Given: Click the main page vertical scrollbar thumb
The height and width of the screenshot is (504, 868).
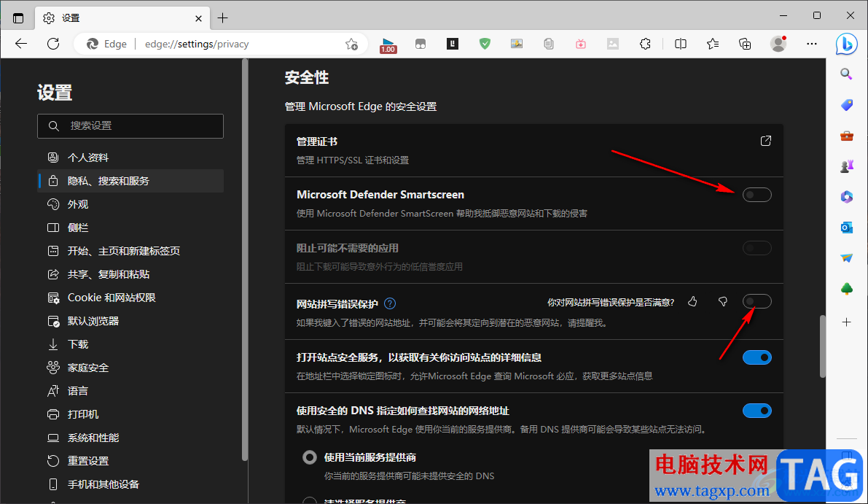Looking at the screenshot, I should [x=822, y=346].
